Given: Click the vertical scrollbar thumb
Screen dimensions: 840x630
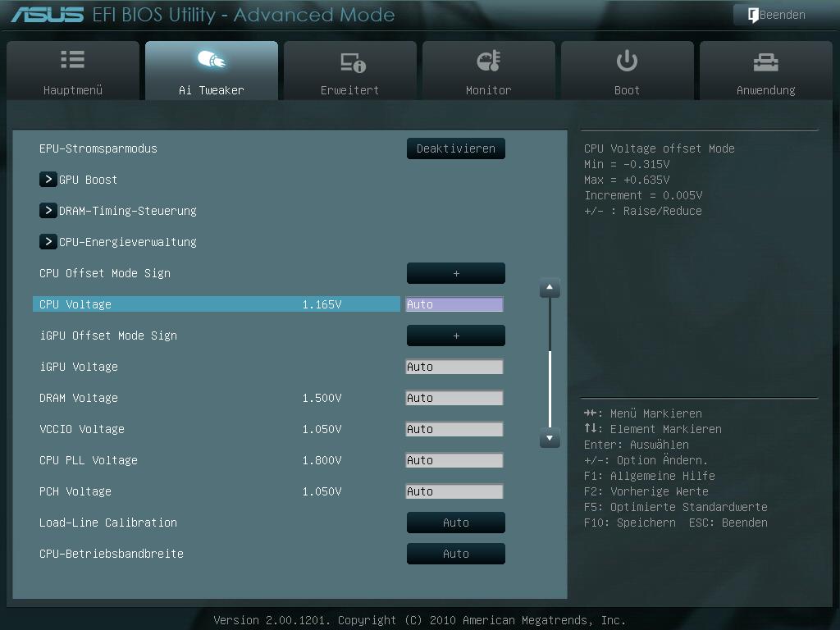Looking at the screenshot, I should [x=550, y=388].
